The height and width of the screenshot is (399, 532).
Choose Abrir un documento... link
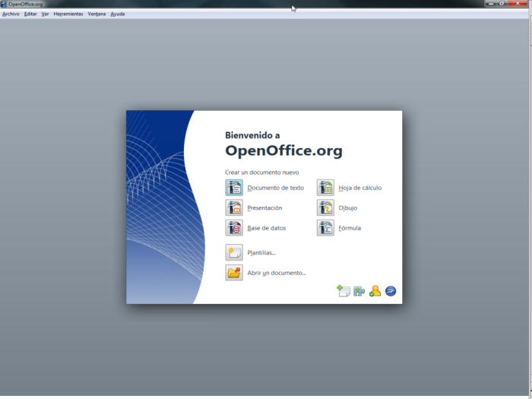click(277, 273)
